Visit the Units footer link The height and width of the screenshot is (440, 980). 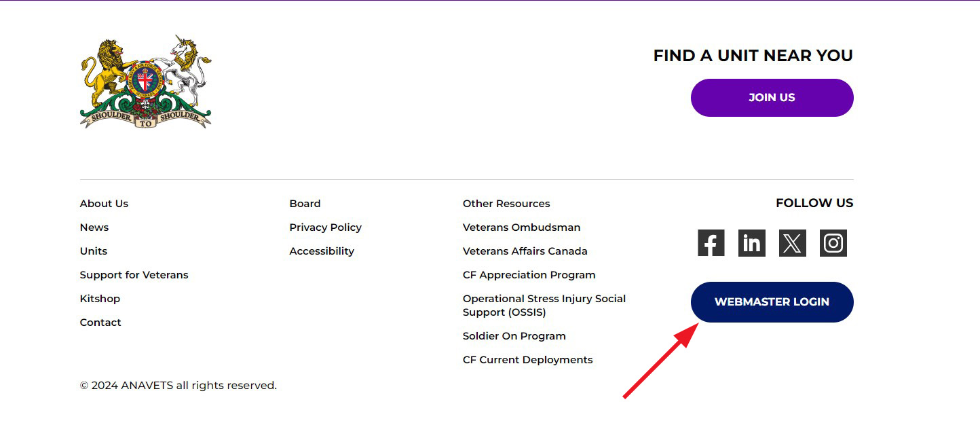tap(94, 251)
